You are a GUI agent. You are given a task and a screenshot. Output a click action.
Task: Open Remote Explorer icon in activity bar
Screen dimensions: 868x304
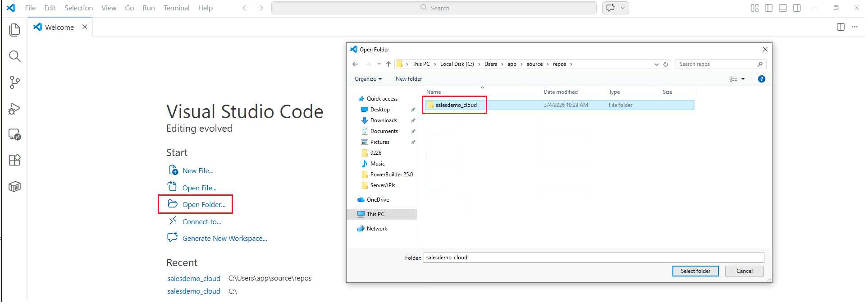coord(14,134)
